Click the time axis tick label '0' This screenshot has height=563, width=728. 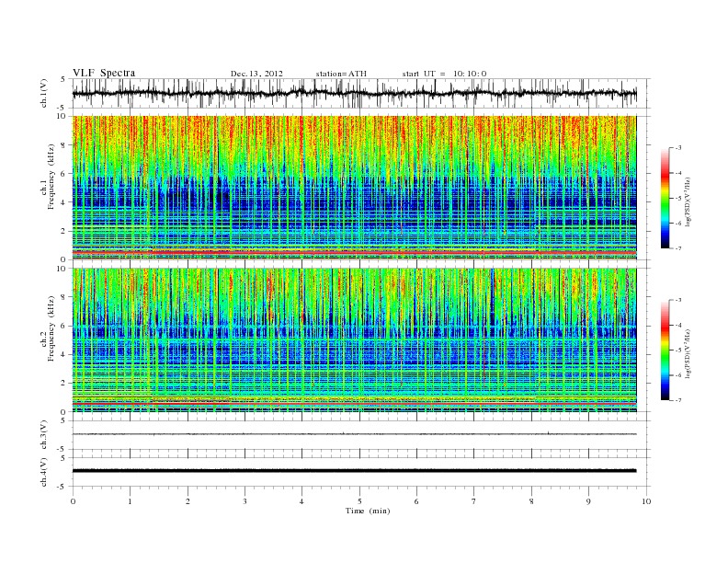[73, 501]
